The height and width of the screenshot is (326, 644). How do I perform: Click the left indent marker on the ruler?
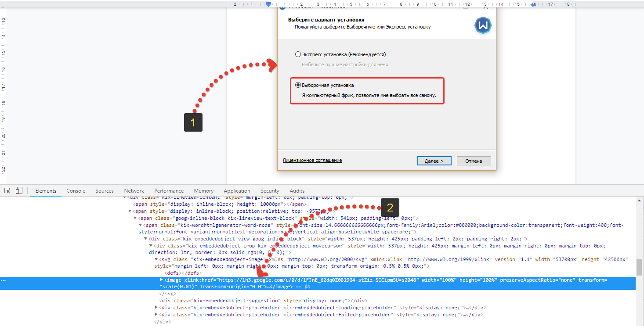click(268, 4)
